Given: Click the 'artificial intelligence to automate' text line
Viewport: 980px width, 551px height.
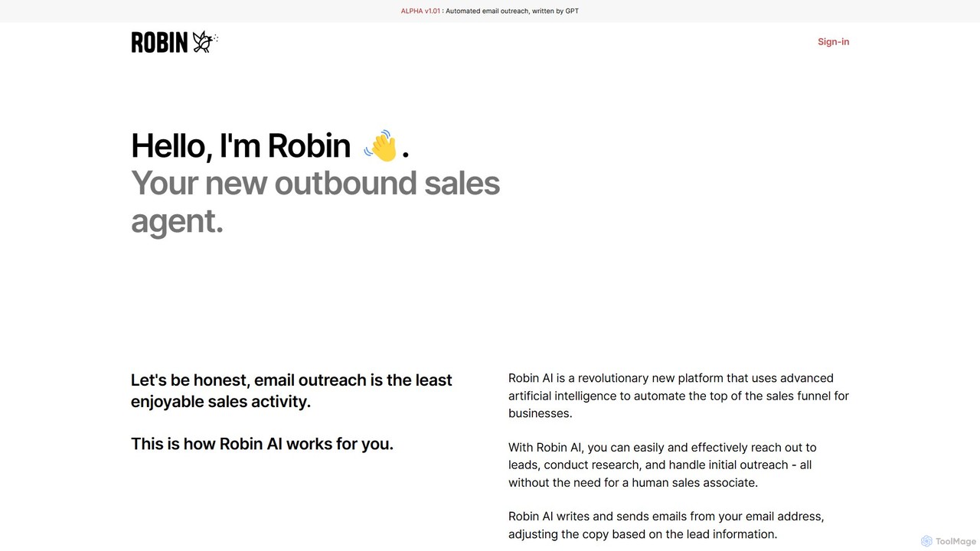Looking at the screenshot, I should (x=678, y=396).
